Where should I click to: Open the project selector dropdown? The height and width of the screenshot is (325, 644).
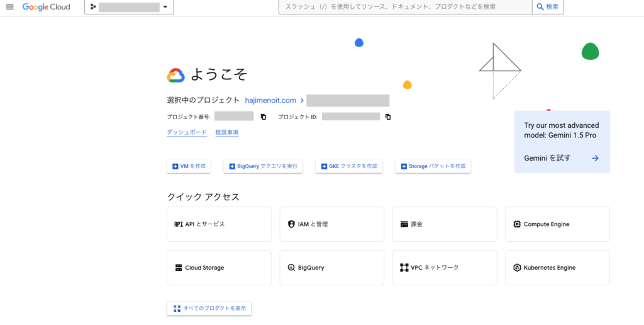(x=129, y=7)
